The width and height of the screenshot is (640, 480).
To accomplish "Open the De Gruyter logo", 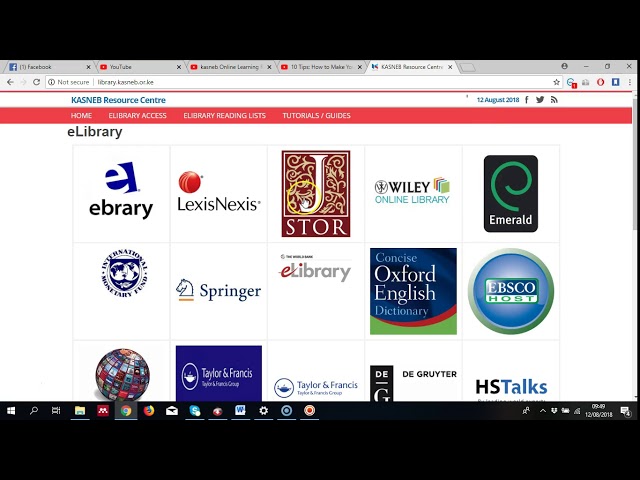I will 413,383.
